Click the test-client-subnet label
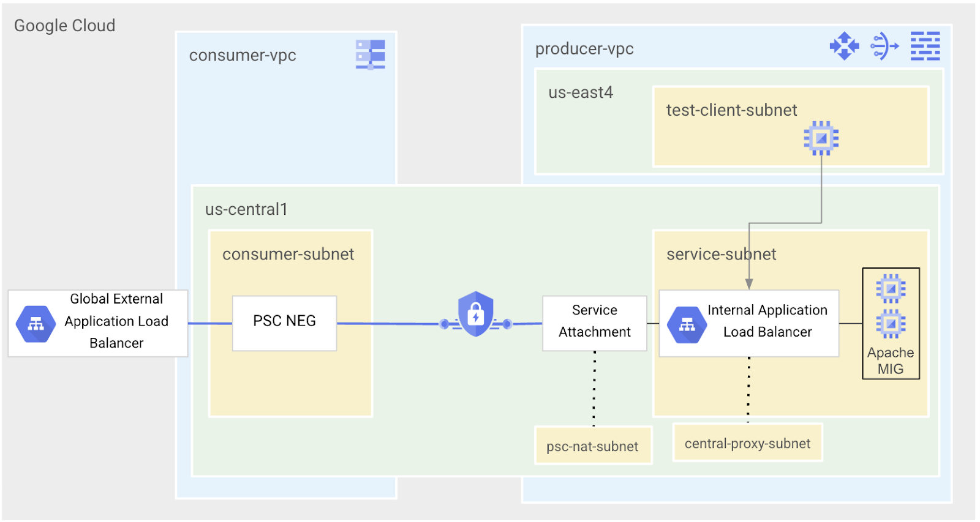The height and width of the screenshot is (522, 980). pyautogui.click(x=731, y=110)
